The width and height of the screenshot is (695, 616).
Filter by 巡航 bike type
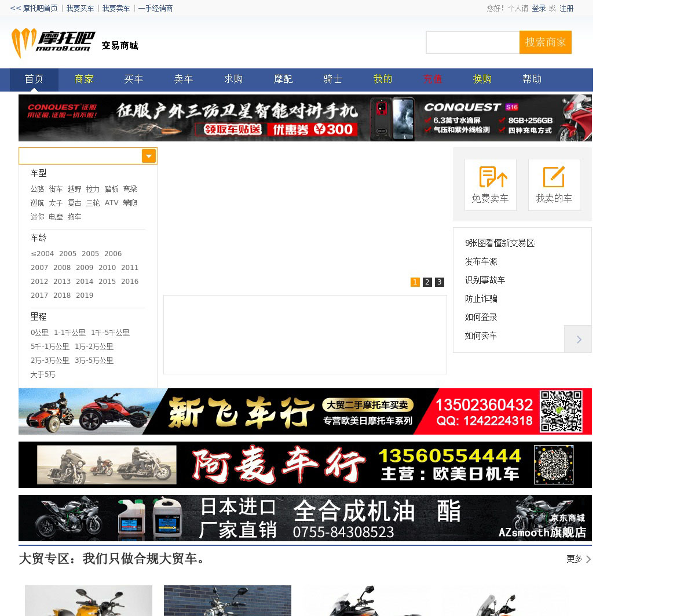click(x=38, y=203)
